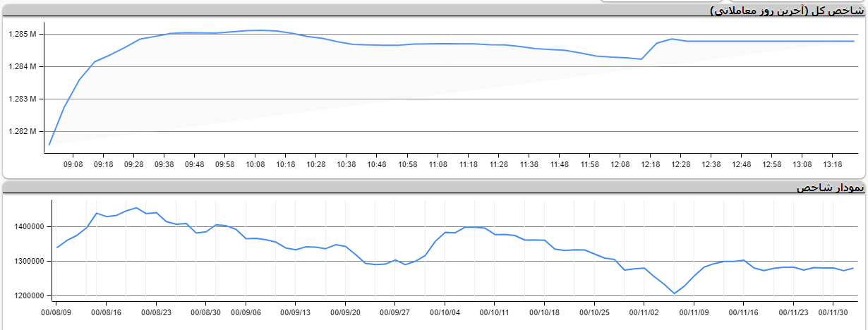Click the 10:08 time tick on the intraday axis
The height and width of the screenshot is (330, 868).
[255, 164]
